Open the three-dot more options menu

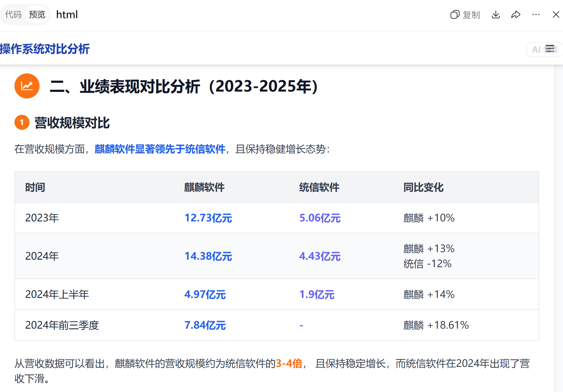pyautogui.click(x=536, y=15)
